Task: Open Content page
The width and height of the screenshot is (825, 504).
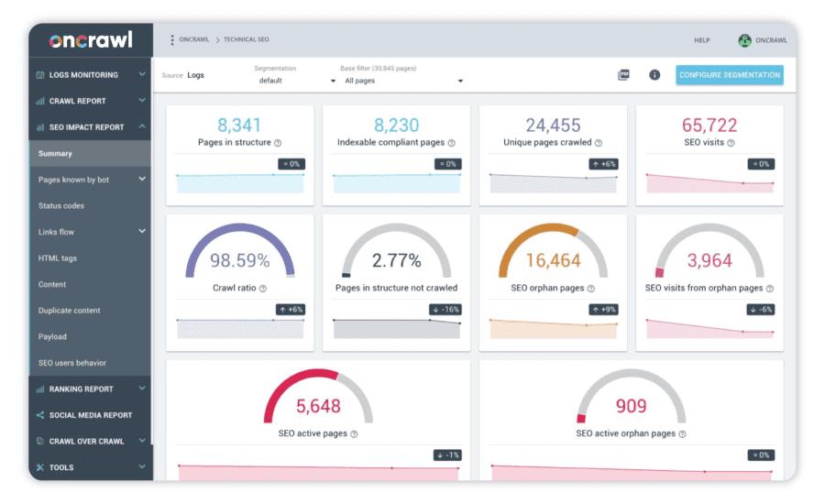Action: pyautogui.click(x=52, y=284)
